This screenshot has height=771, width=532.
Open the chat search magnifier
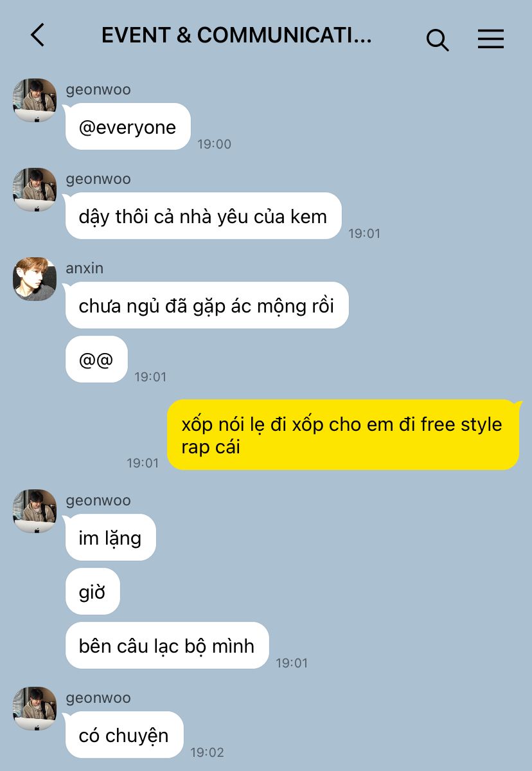(x=437, y=39)
